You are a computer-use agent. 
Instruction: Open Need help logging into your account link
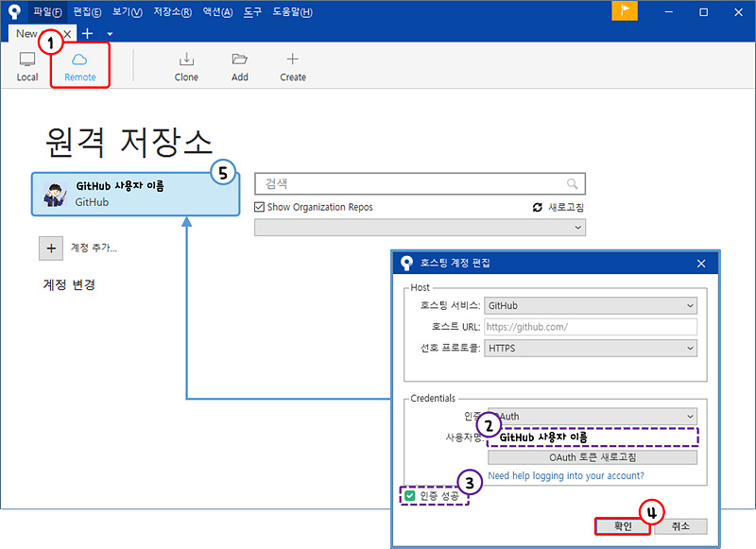tap(566, 475)
